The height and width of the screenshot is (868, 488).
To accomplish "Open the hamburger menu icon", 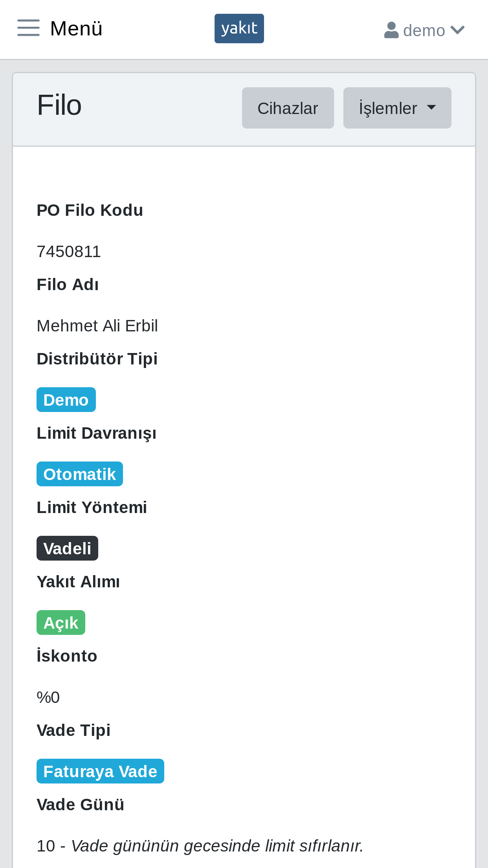I will pos(28,28).
